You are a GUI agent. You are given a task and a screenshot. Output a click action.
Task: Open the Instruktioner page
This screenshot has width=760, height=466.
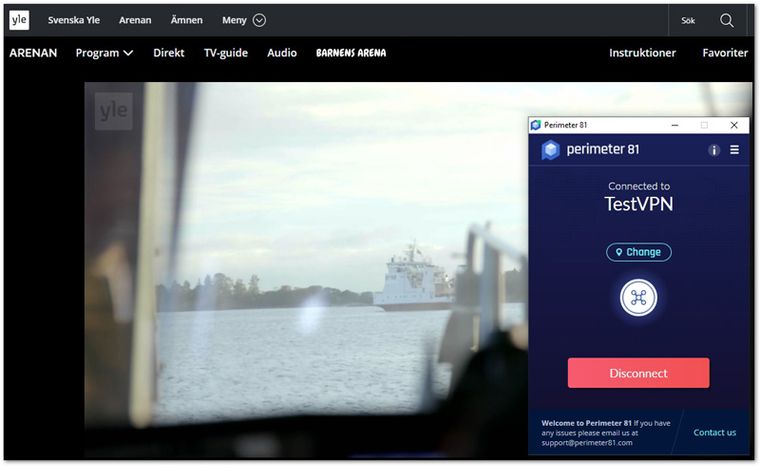pyautogui.click(x=642, y=53)
